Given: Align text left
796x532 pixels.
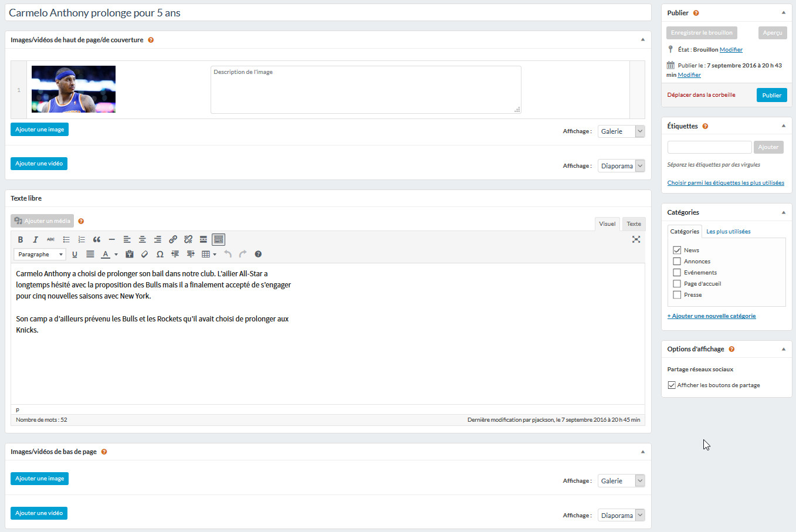Looking at the screenshot, I should 127,239.
